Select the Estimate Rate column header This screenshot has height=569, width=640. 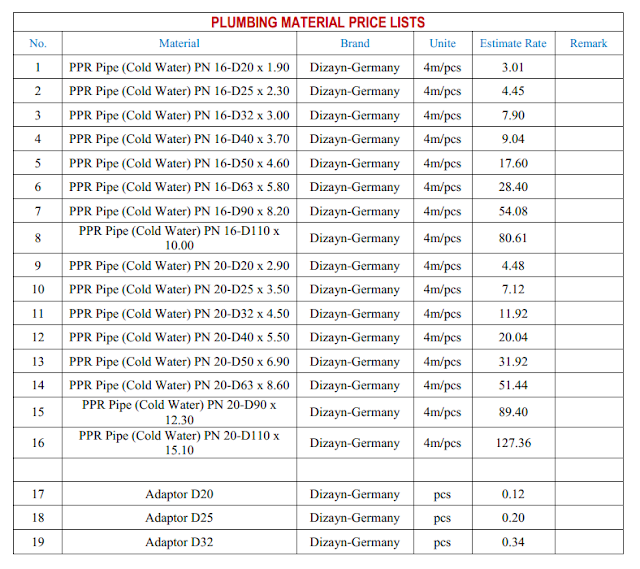point(513,43)
